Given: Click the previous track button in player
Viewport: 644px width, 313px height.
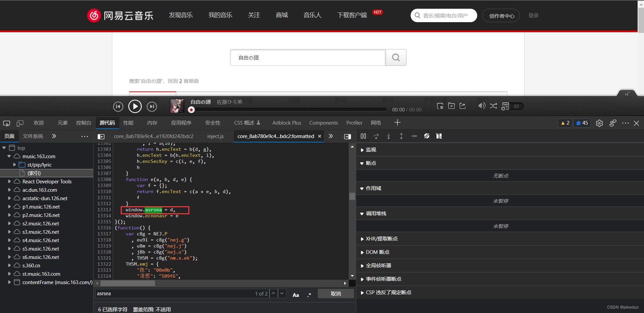Looking at the screenshot, I should click(x=118, y=107).
